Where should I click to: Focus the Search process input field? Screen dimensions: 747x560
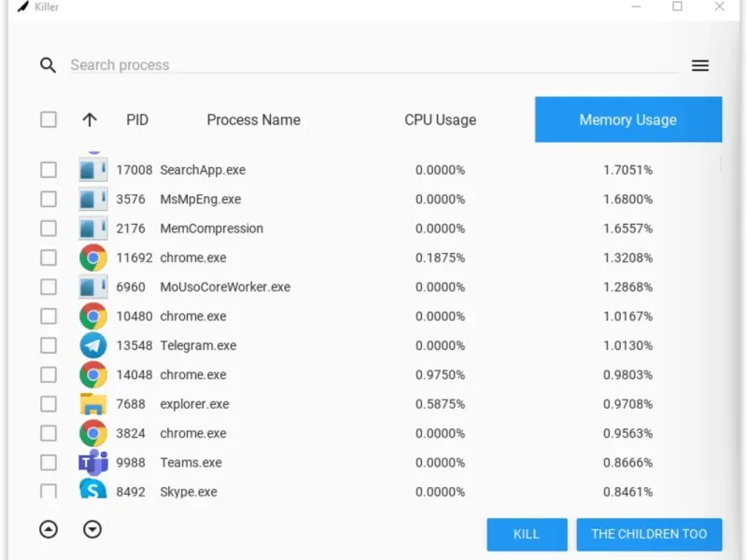tap(373, 65)
